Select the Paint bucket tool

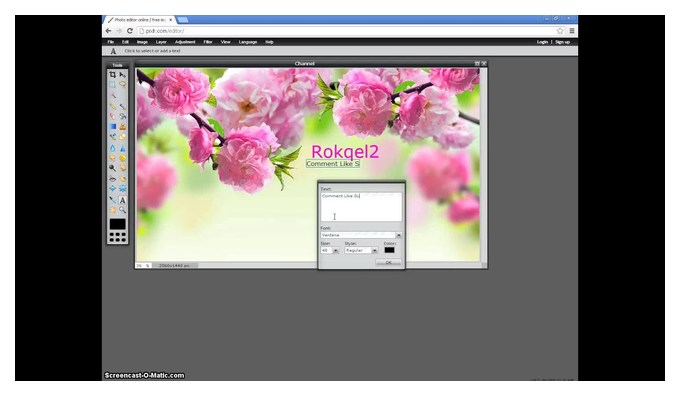(123, 116)
